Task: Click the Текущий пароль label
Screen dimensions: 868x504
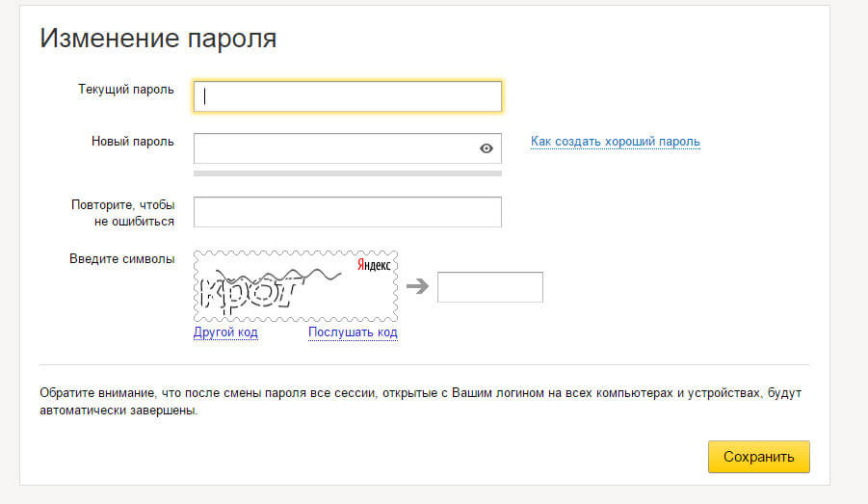Action: 125,90
